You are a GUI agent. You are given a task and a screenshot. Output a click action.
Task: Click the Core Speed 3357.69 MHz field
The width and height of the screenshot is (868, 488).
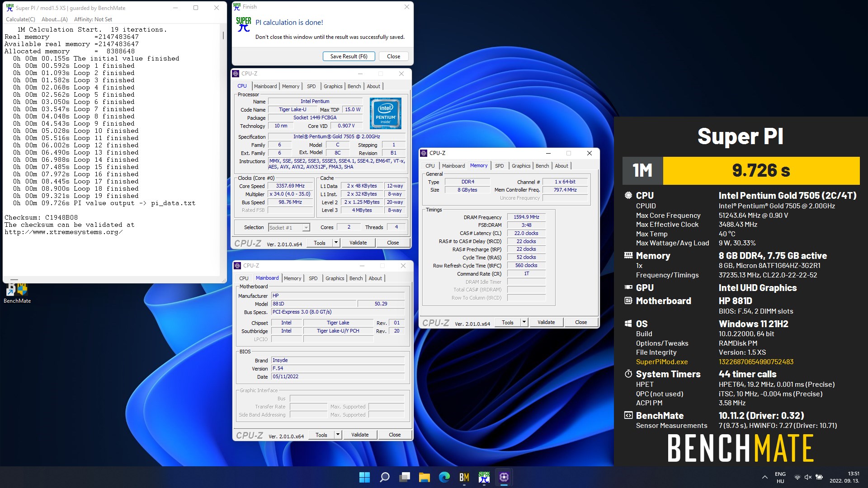pos(291,186)
